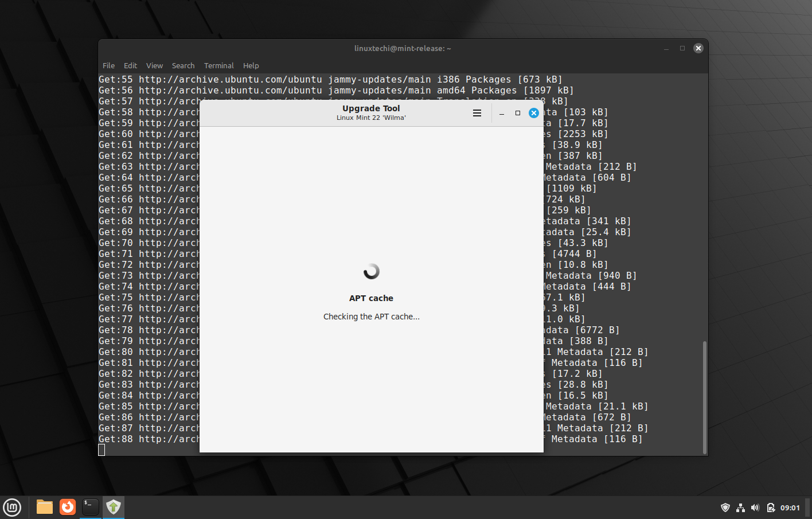This screenshot has height=519, width=812.
Task: Open the Terminal menu
Action: click(218, 65)
